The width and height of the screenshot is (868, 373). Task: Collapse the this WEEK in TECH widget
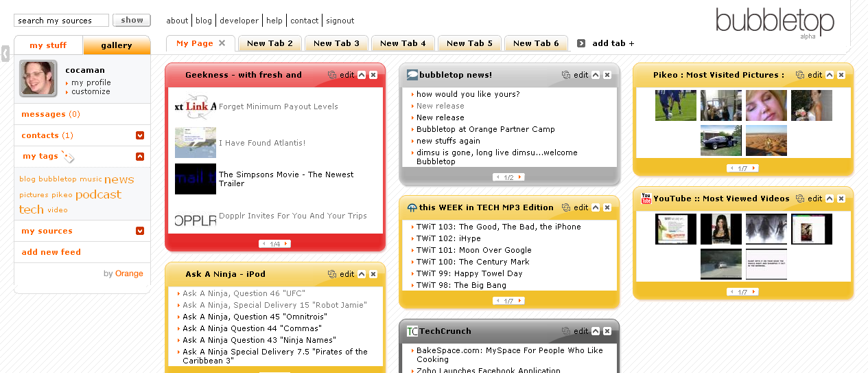coord(596,207)
